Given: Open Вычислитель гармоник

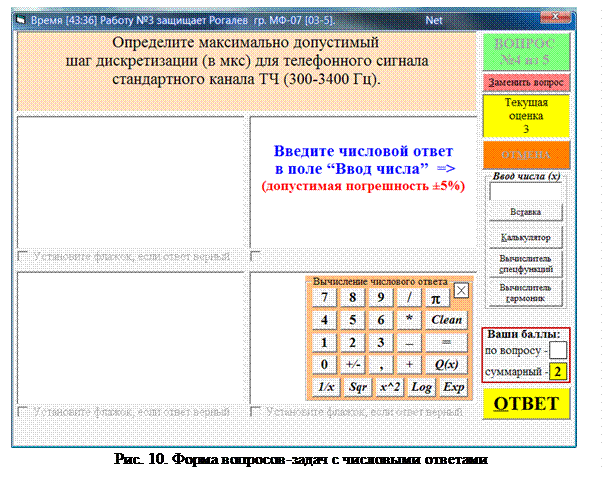Looking at the screenshot, I should 525,293.
